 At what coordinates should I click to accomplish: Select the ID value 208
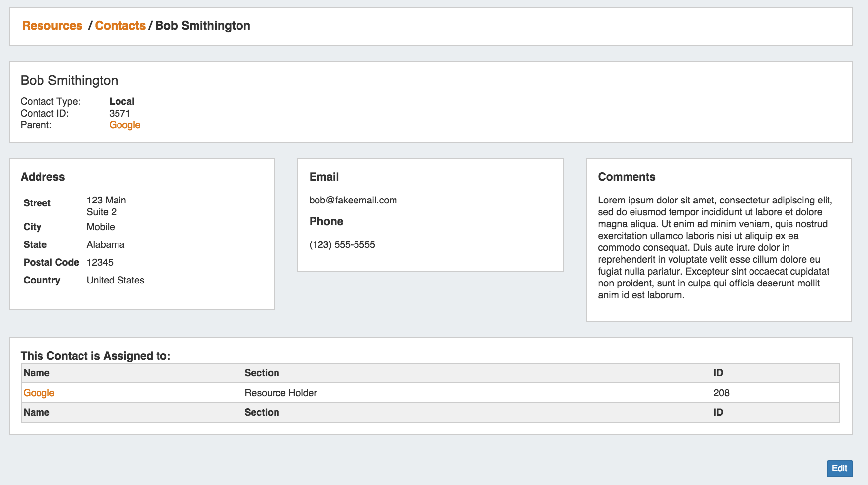click(x=721, y=393)
